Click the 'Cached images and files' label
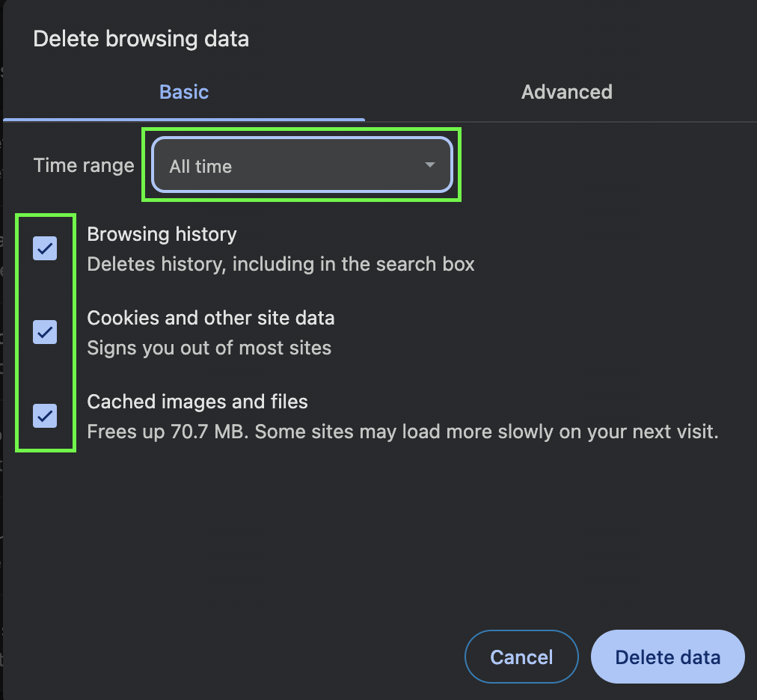The height and width of the screenshot is (700, 757). click(197, 402)
